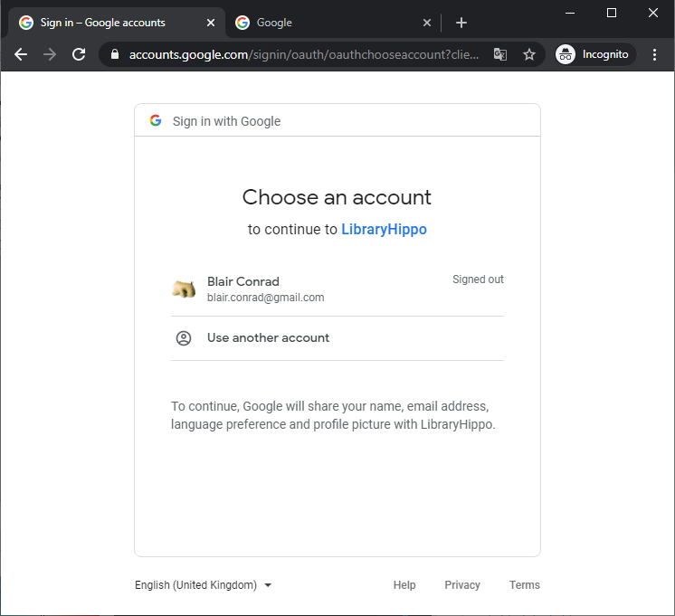Minimize the browser window
The image size is (675, 616).
[570, 13]
